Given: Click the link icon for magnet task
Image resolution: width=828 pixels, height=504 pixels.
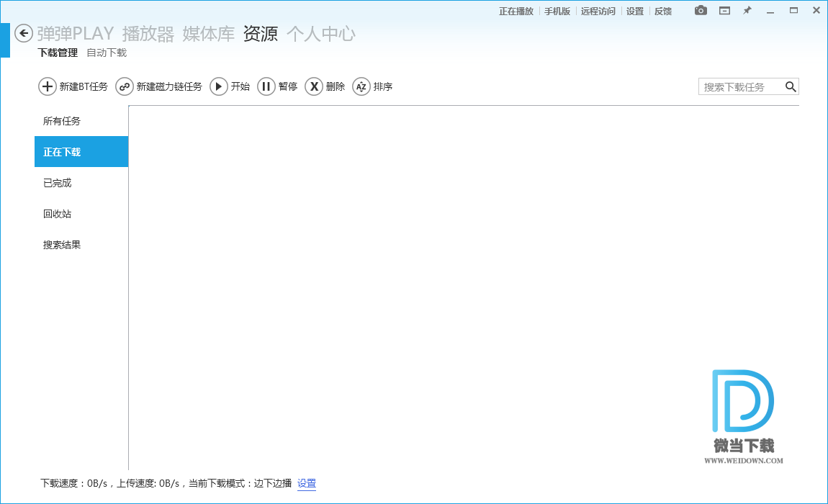Looking at the screenshot, I should pos(125,86).
